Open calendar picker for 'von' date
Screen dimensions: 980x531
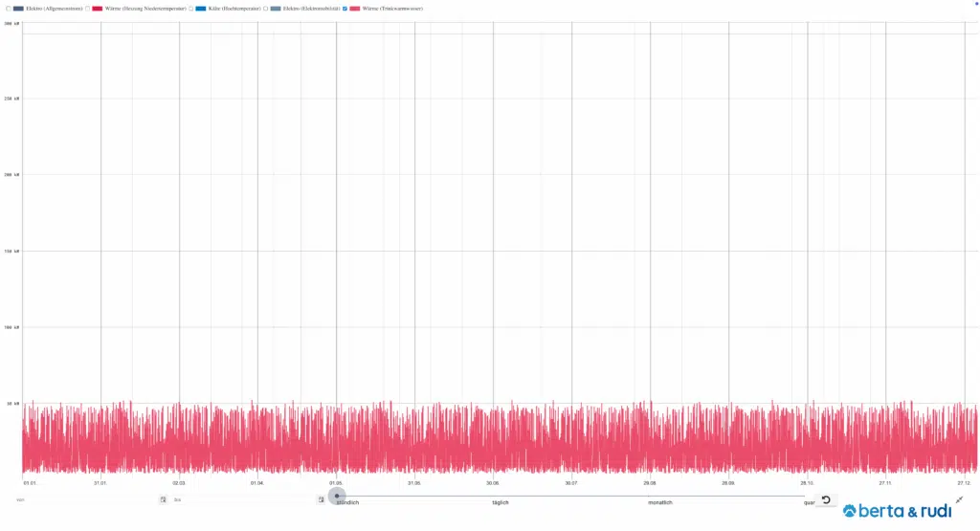tap(163, 499)
